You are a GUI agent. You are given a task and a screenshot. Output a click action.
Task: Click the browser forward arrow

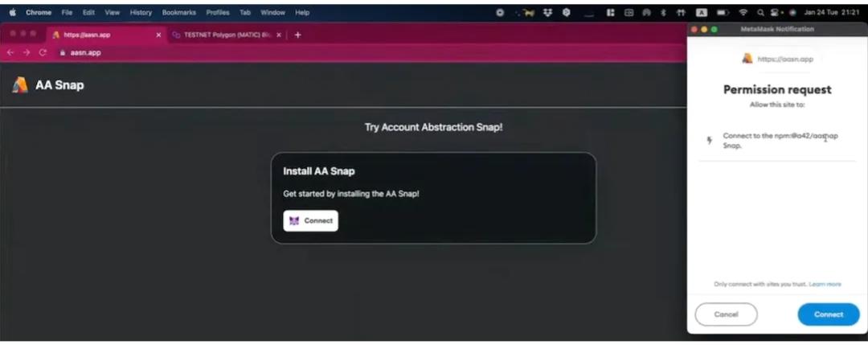click(x=26, y=52)
